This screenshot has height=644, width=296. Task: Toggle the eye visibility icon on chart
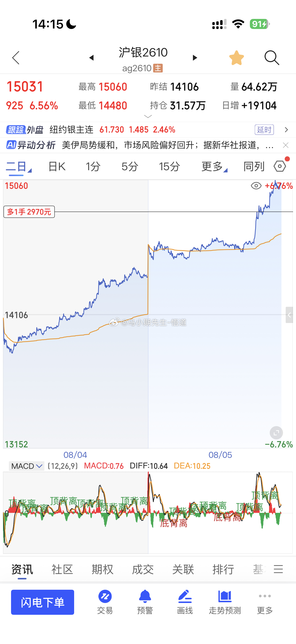[256, 186]
